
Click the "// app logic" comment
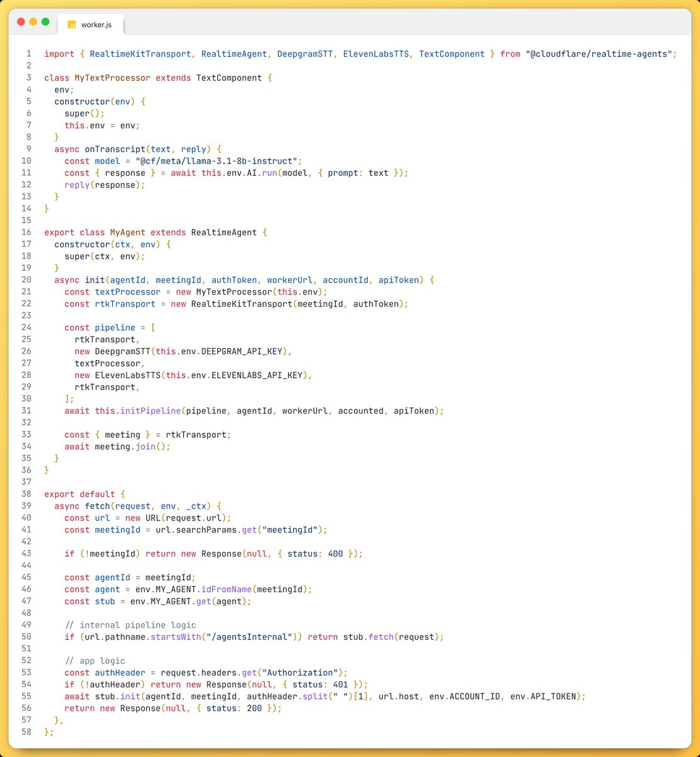click(x=95, y=661)
